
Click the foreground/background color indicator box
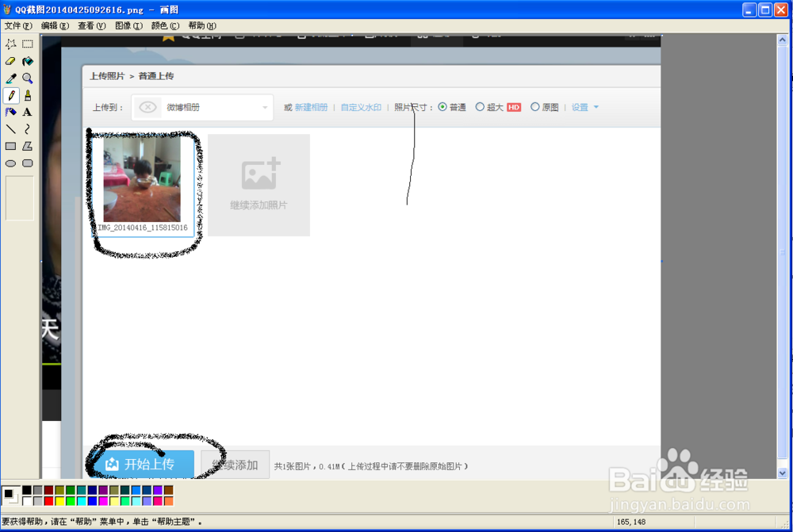(x=10, y=495)
